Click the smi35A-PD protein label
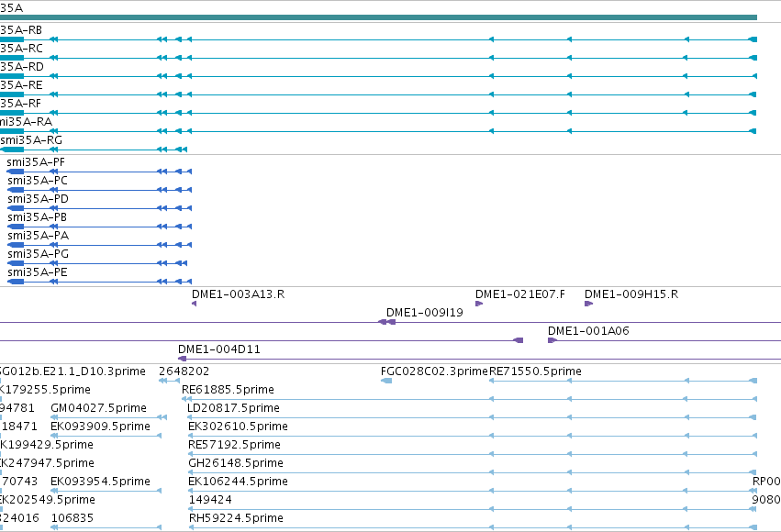 tap(38, 199)
